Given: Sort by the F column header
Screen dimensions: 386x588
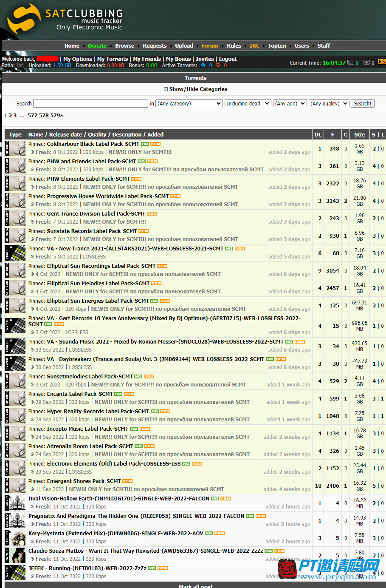Looking at the screenshot, I should pos(332,135).
